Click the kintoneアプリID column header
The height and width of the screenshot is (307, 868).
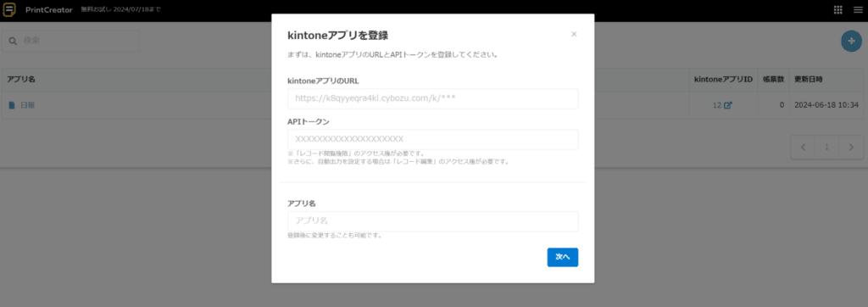(723, 79)
